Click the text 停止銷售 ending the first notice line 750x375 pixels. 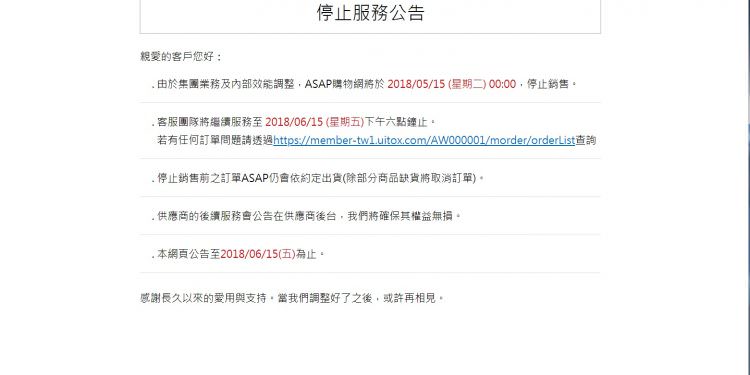point(548,84)
